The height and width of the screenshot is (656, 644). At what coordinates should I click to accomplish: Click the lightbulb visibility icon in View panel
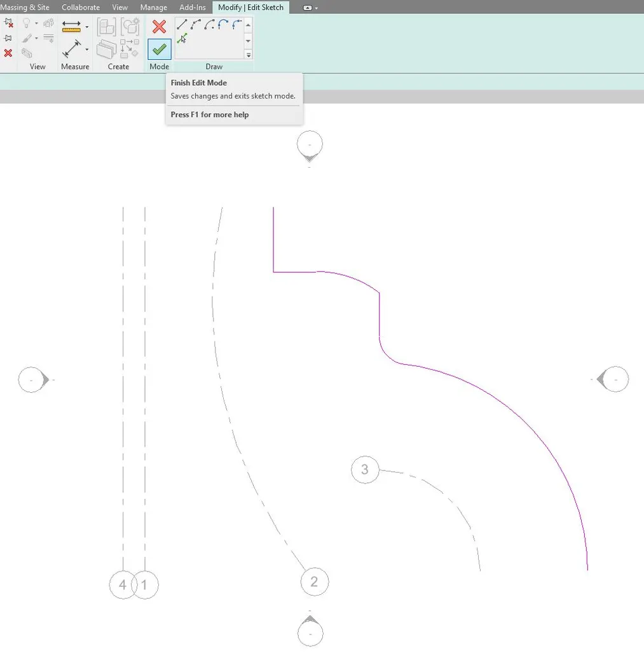25,22
